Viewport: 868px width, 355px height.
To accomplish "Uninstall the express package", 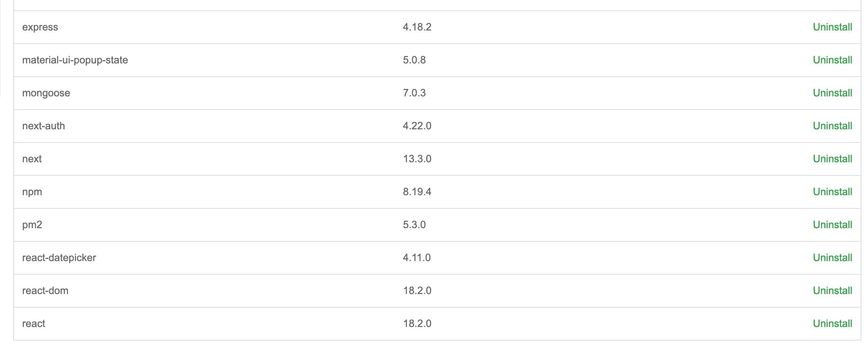I will [832, 27].
